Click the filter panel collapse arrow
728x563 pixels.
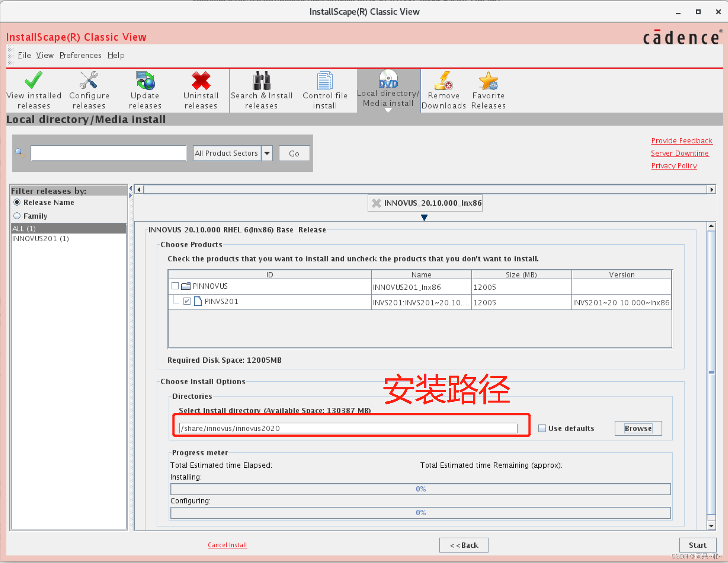tap(130, 189)
